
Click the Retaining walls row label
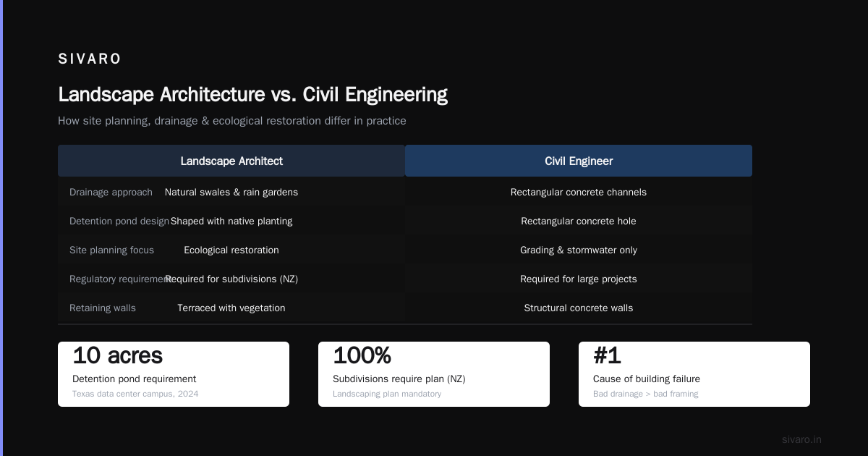(x=103, y=308)
